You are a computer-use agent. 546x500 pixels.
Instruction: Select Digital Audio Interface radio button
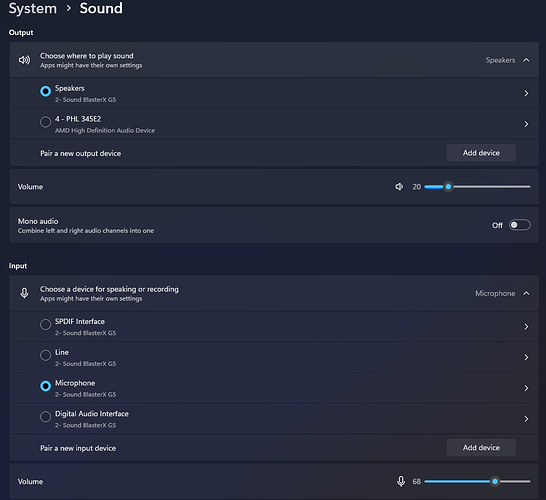click(45, 417)
